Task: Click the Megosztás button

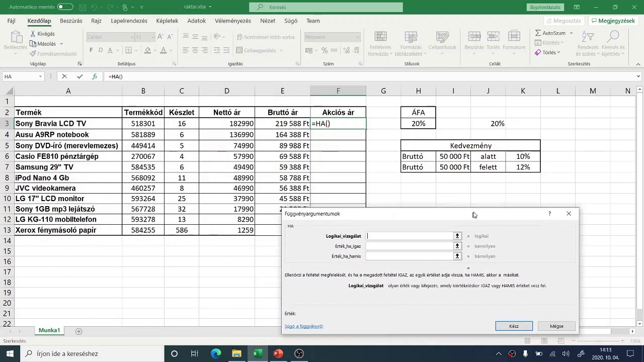Action: 563,21
